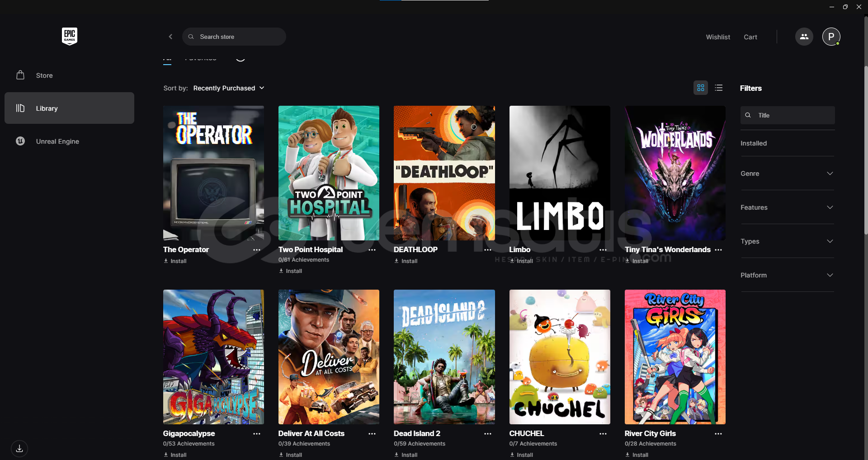Open more options for Deliver At All Costs
Screen dimensions: 868x460
[x=372, y=434]
